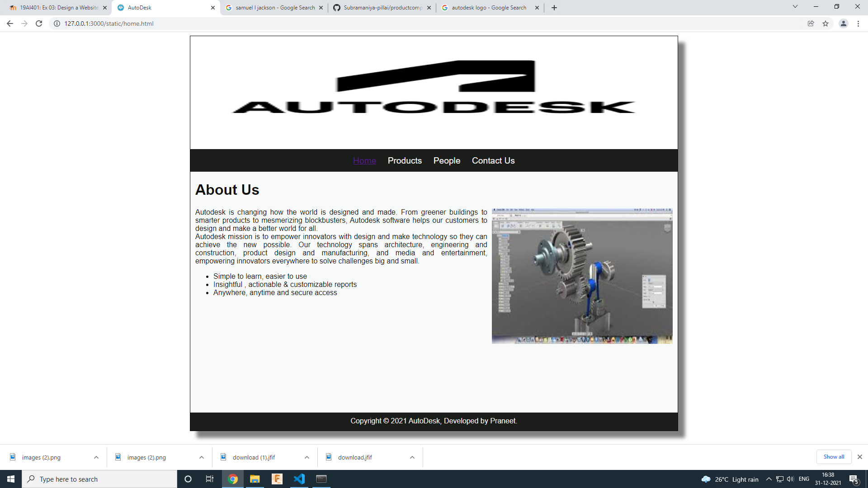868x488 pixels.
Task: Reload the page with the refresh icon
Action: coord(39,23)
